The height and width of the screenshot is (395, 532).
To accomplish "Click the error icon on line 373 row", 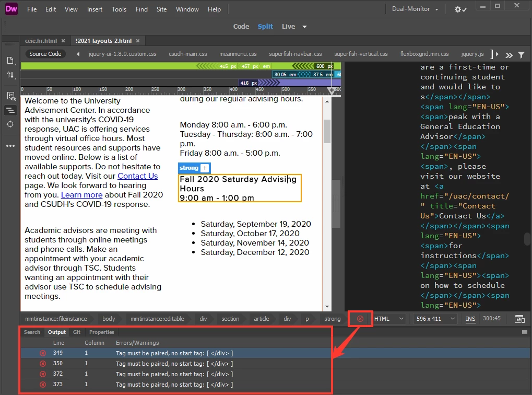I will [x=43, y=385].
